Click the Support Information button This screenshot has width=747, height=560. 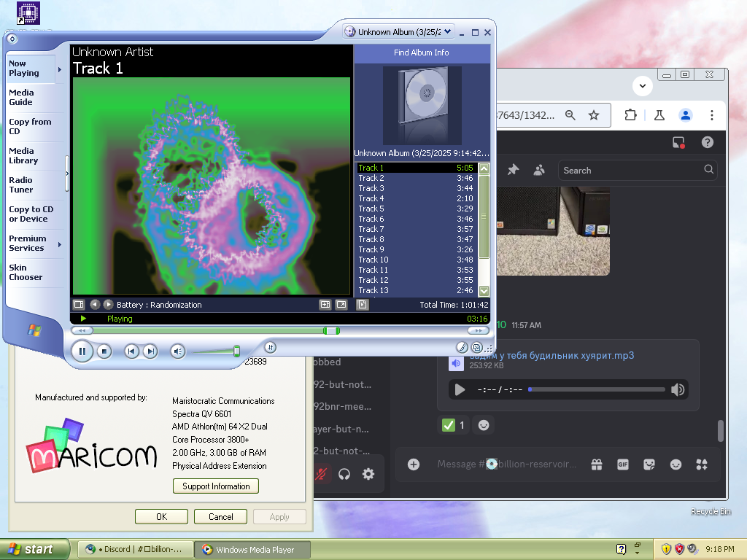tap(216, 486)
